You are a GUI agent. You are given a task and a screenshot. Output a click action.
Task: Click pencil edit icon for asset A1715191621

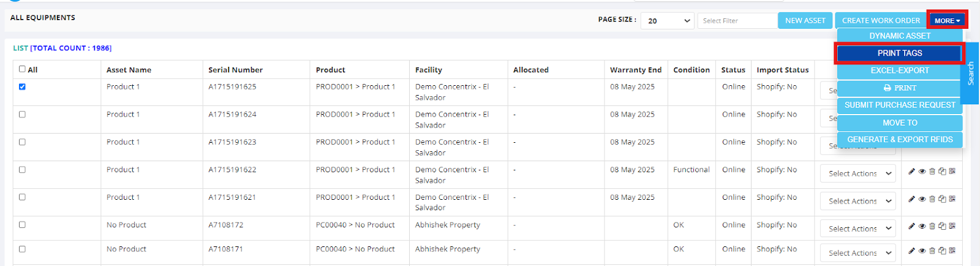click(x=911, y=199)
